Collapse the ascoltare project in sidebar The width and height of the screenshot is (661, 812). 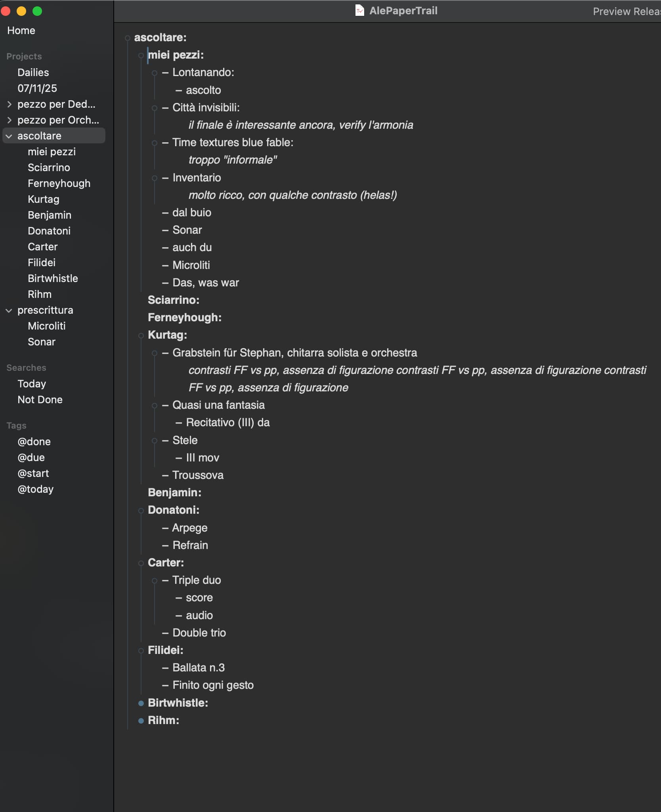coord(9,136)
